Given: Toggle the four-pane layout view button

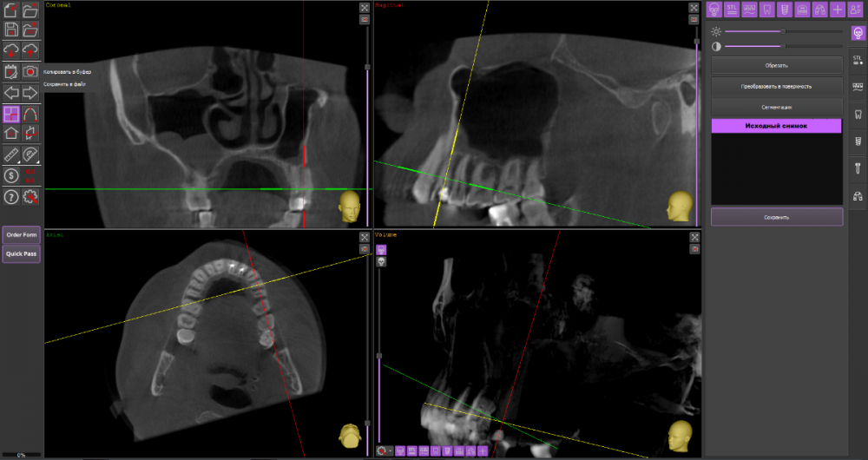Looking at the screenshot, I should point(11,114).
